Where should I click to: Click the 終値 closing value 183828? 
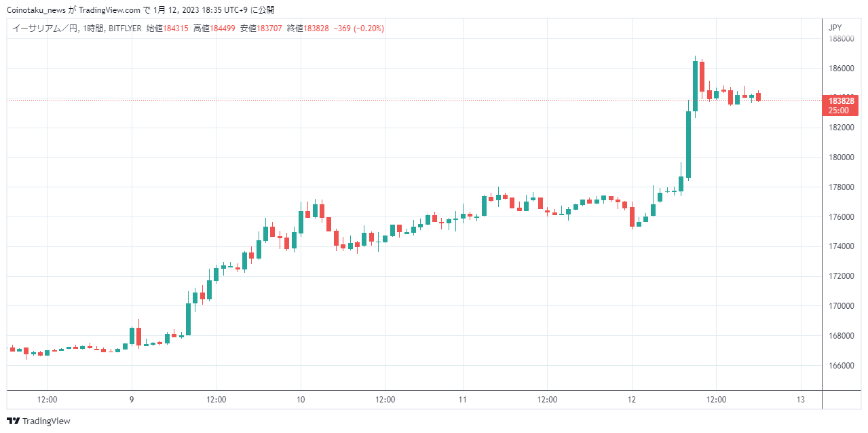click(316, 29)
